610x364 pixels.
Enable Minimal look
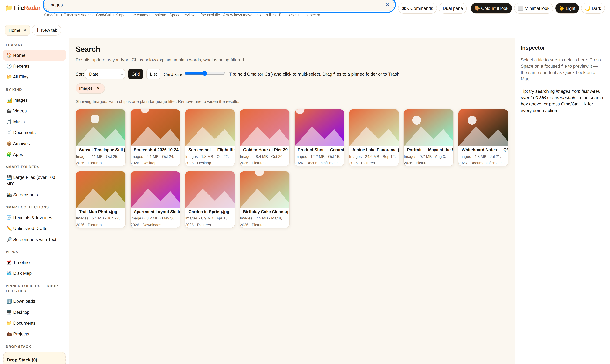[533, 8]
